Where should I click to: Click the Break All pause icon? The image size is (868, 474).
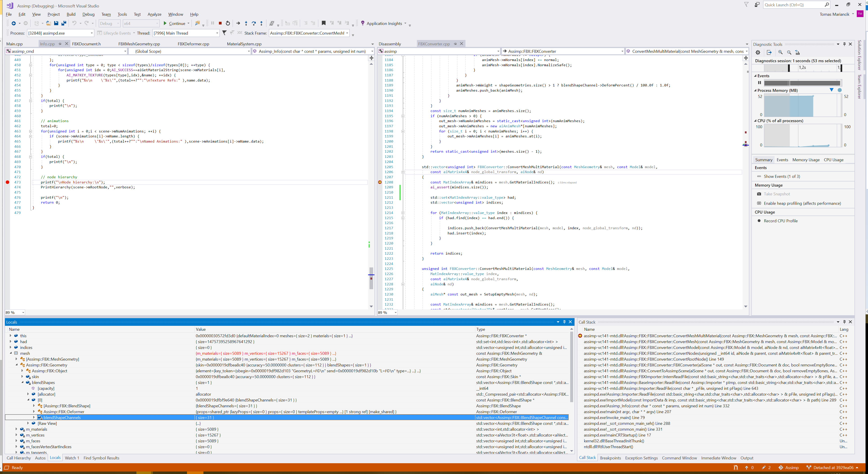coord(212,23)
